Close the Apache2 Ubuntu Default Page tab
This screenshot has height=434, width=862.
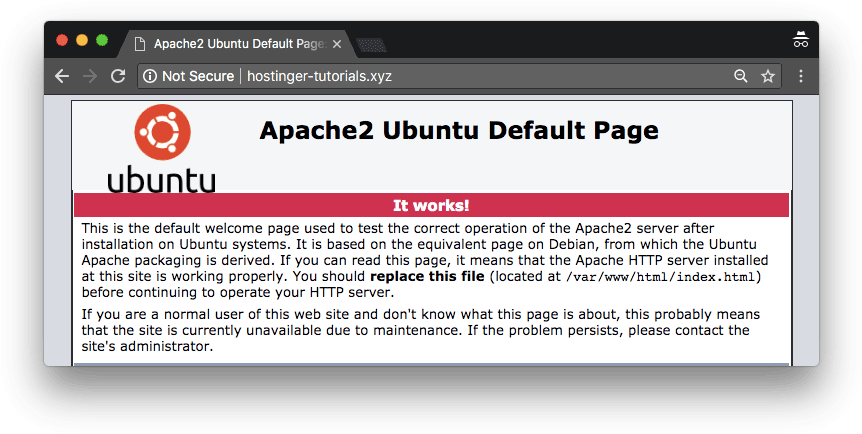(x=337, y=44)
